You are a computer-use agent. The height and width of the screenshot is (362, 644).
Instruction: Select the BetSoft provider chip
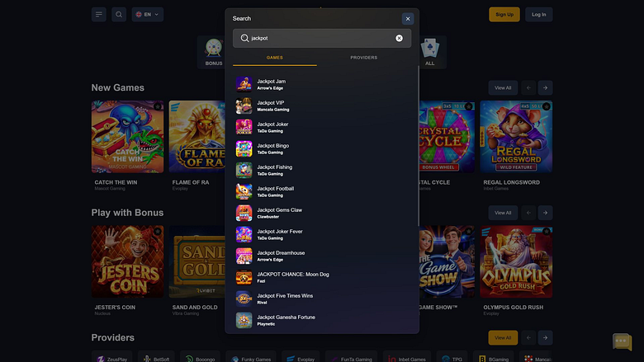pos(156,358)
